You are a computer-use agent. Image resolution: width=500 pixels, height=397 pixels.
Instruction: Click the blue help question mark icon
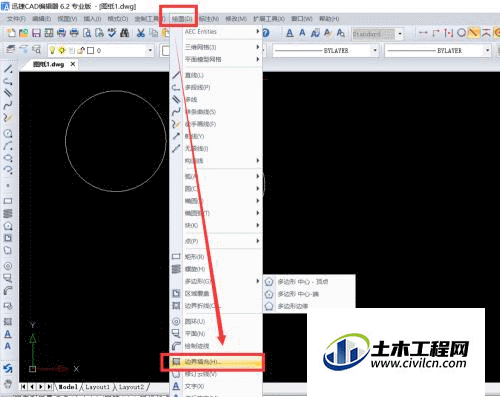266,33
